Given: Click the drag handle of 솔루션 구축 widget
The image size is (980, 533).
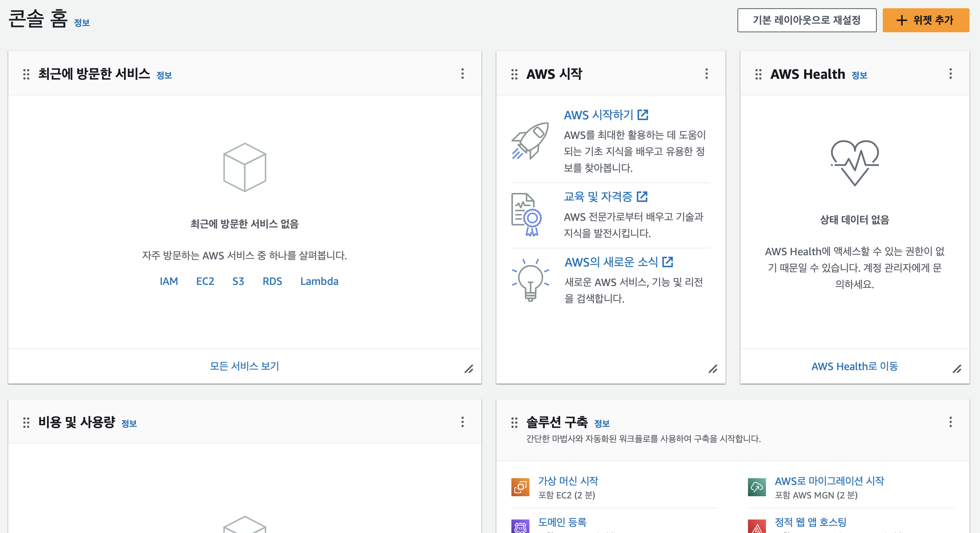Looking at the screenshot, I should (x=514, y=422).
